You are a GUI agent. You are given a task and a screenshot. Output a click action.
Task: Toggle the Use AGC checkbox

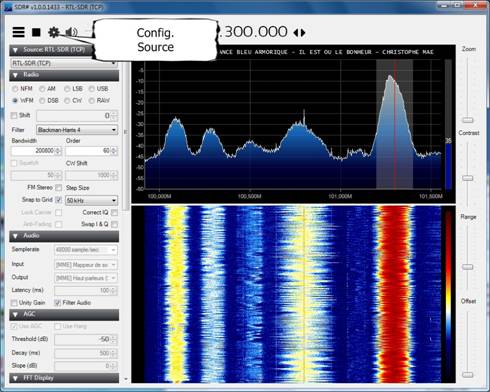coord(14,326)
